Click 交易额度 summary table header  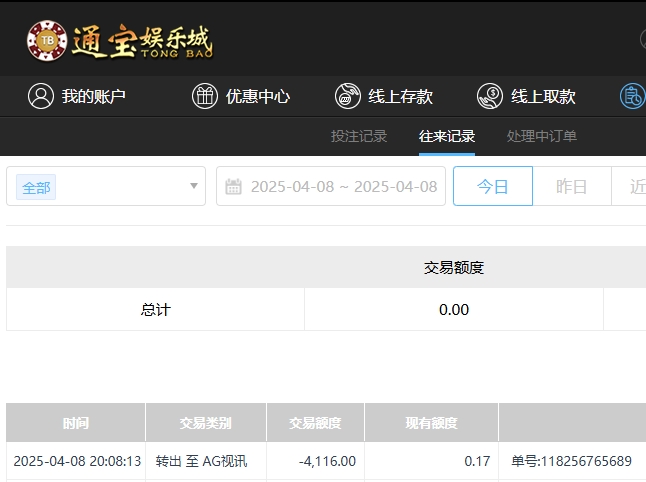click(454, 267)
